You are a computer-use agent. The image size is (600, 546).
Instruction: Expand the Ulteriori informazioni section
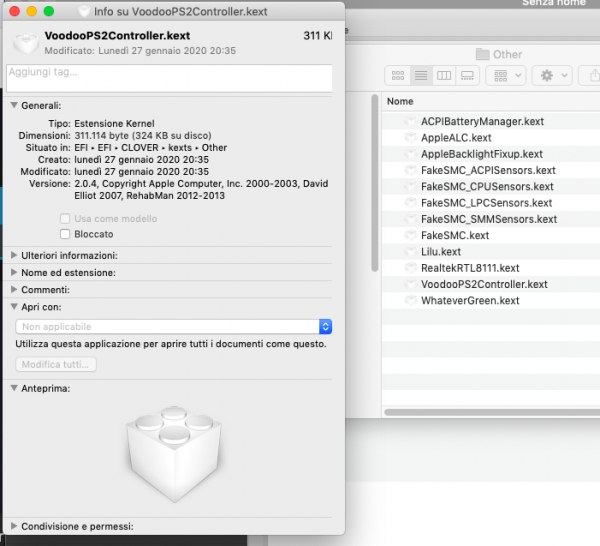coord(14,255)
